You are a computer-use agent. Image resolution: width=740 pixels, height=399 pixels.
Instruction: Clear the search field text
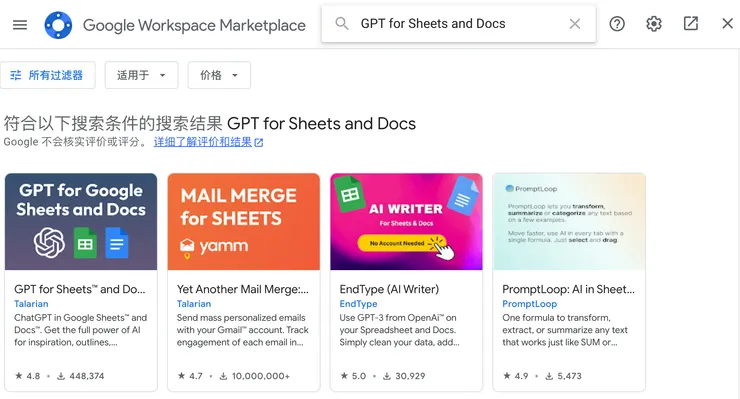(574, 24)
